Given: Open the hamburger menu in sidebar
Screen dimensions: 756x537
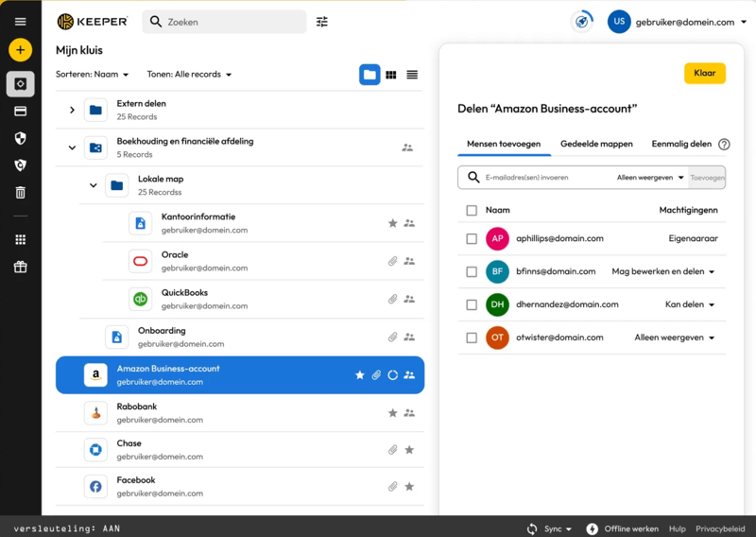Looking at the screenshot, I should coord(20,22).
